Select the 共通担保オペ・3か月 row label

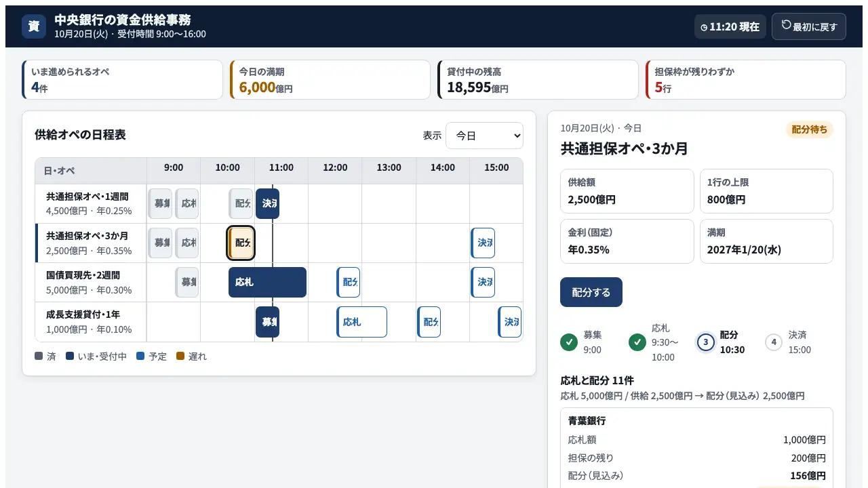pos(91,243)
